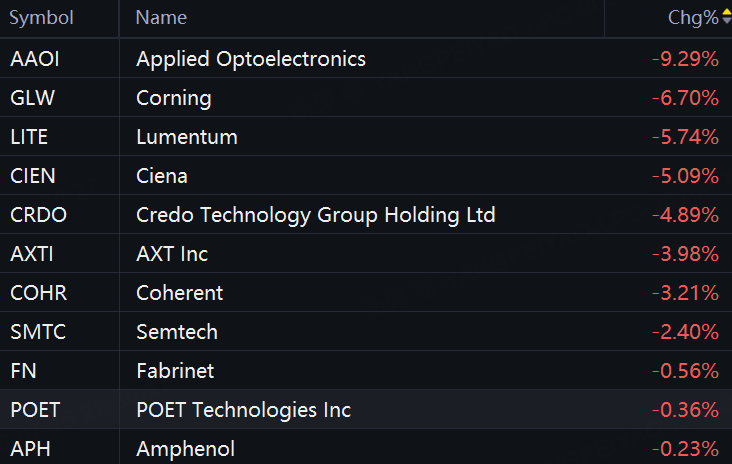Sort by the Chg% sort arrow icon

(x=727, y=17)
